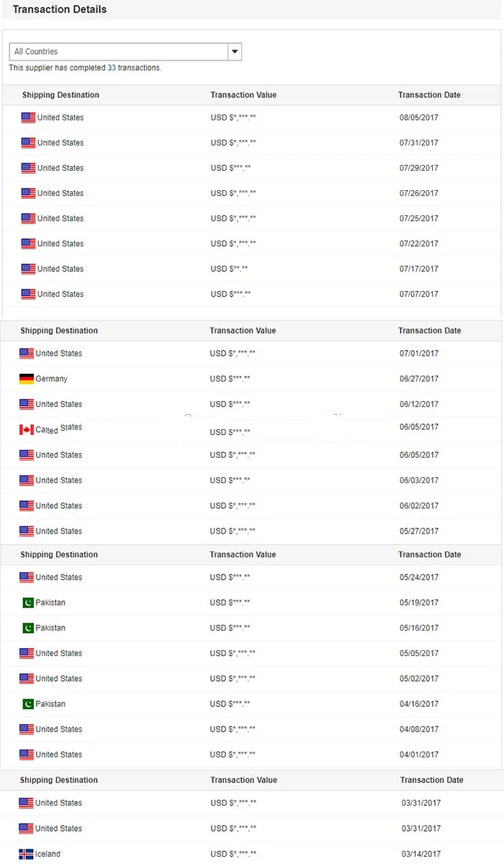Click the 03/14/2017 transaction date

pyautogui.click(x=421, y=854)
